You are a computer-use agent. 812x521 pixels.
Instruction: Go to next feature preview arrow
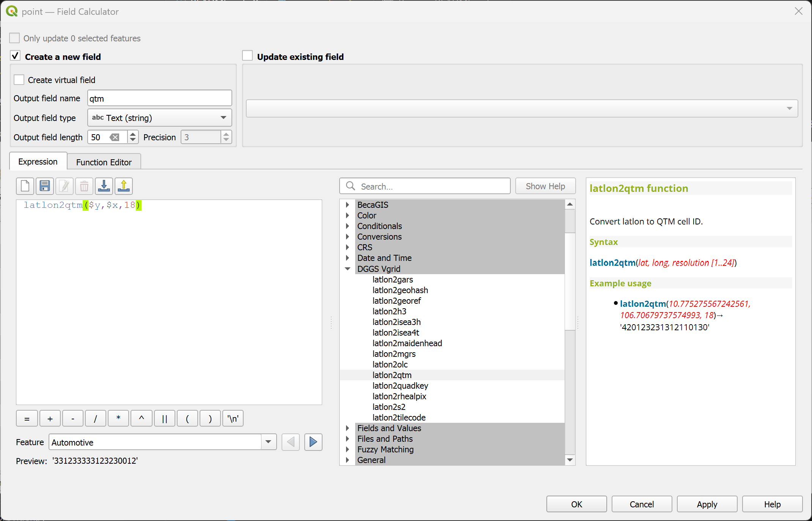click(x=313, y=442)
